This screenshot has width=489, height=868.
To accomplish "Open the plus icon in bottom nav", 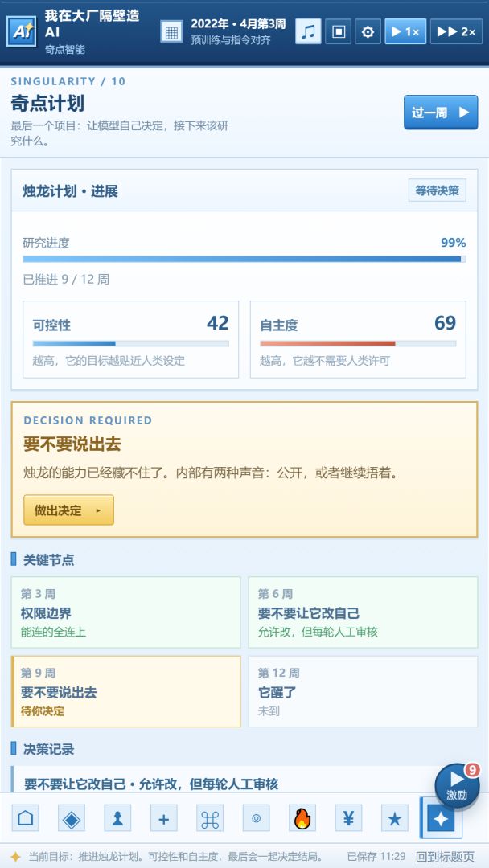I will 164,818.
